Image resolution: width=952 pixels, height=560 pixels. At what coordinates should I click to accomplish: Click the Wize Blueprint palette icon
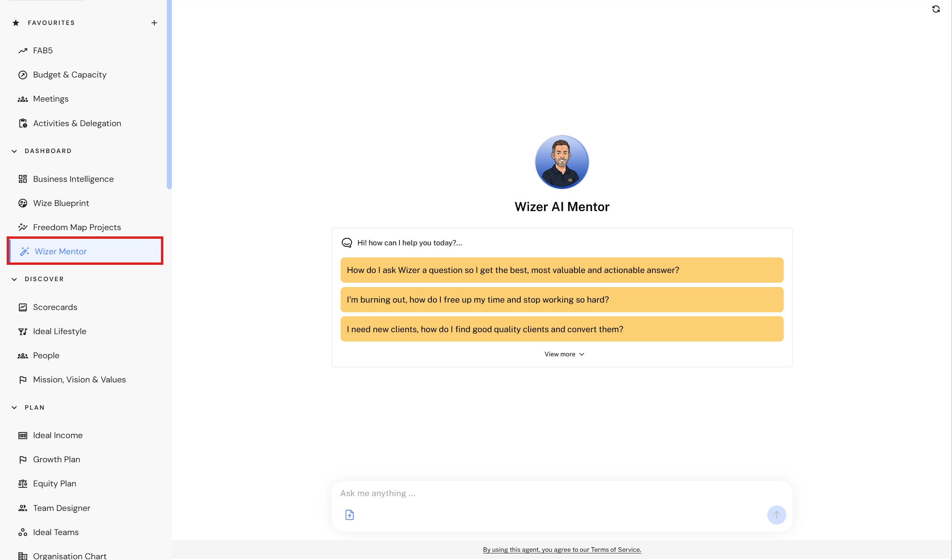tap(23, 203)
